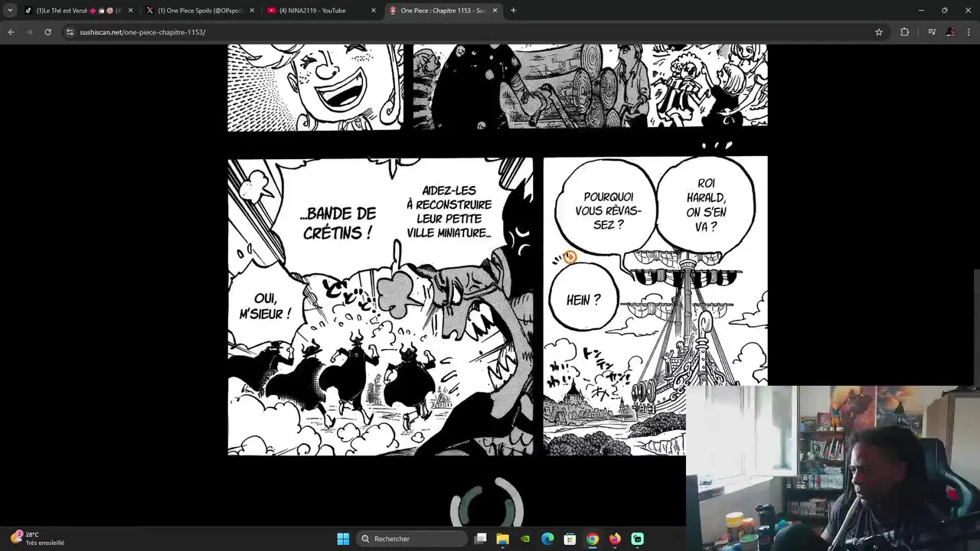Select the One Piece Chapitre 1153 tab
This screenshot has width=980, height=551.
tap(438, 11)
